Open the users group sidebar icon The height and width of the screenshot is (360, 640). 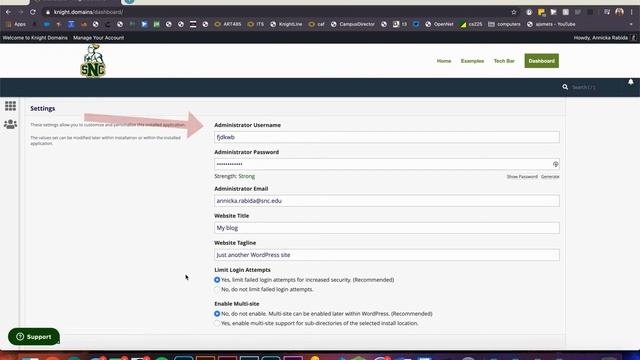11,124
